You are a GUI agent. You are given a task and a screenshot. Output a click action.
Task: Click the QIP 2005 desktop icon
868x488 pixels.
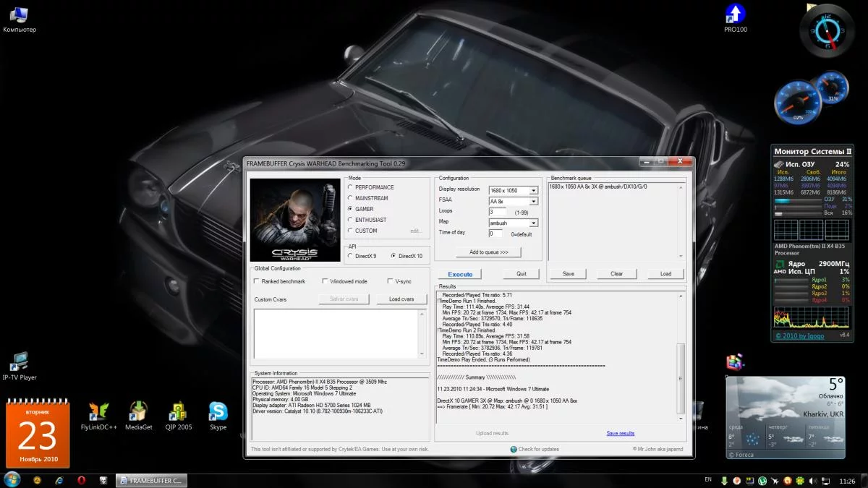(178, 411)
